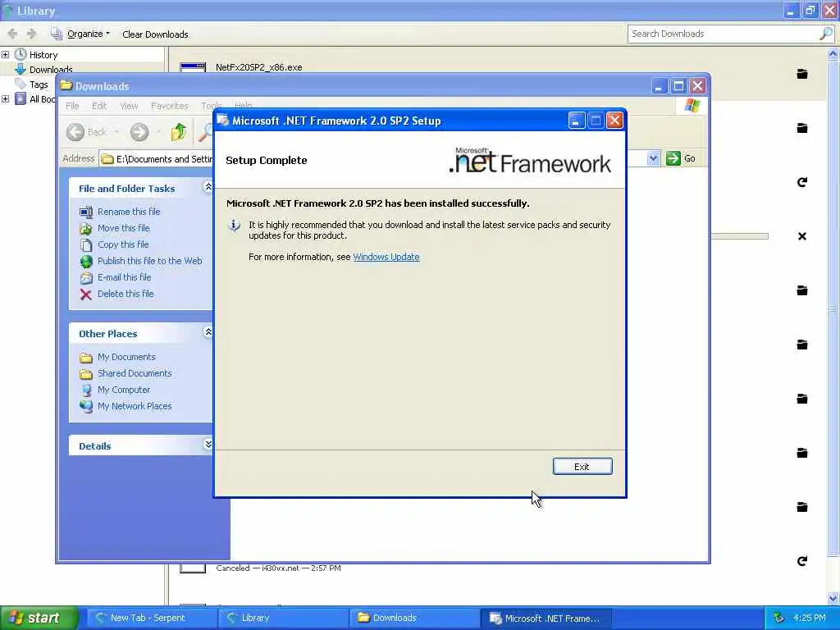Open the View menu in Downloads window
Viewport: 840px width, 630px height.
tap(129, 106)
